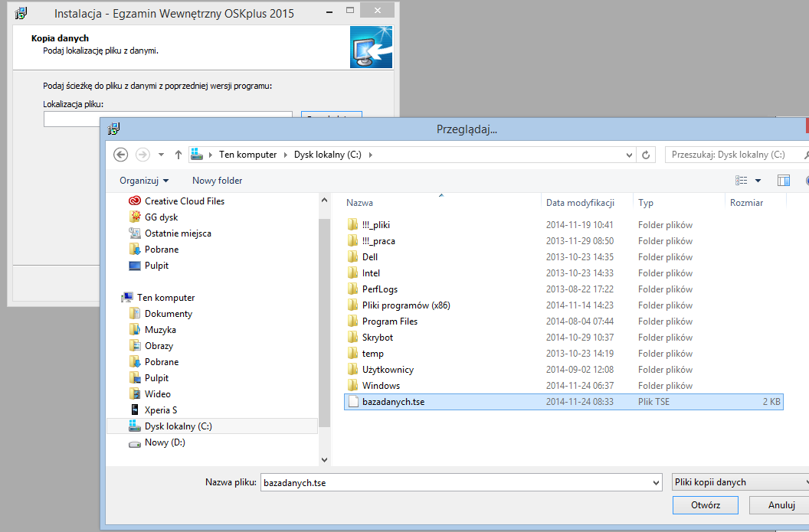Image resolution: width=809 pixels, height=532 pixels.
Task: Click navigation pane scroll up arrow
Action: [x=325, y=200]
